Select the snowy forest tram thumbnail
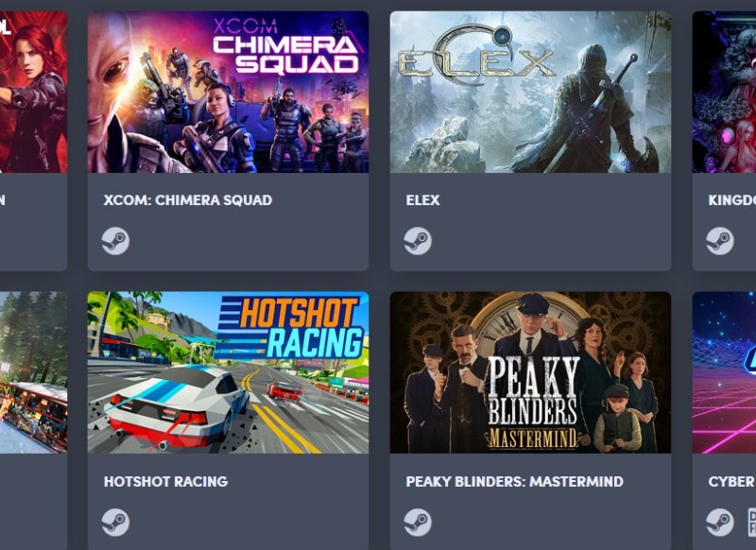 pos(33,372)
